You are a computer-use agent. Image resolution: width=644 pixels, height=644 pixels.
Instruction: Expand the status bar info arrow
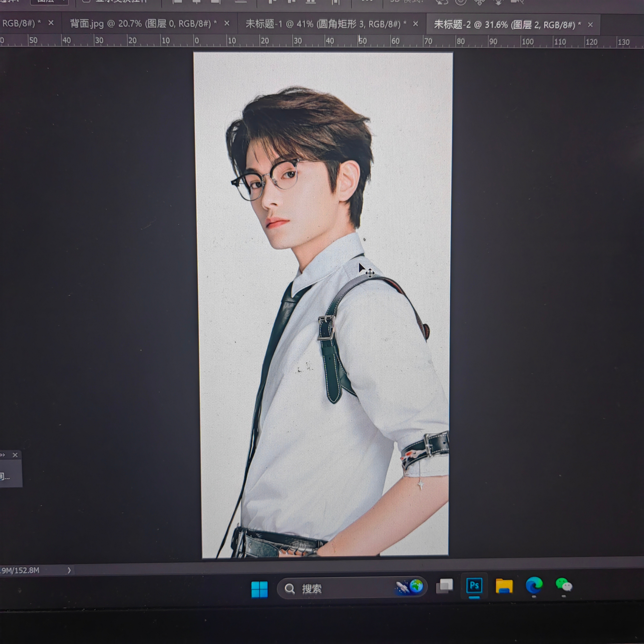[69, 570]
